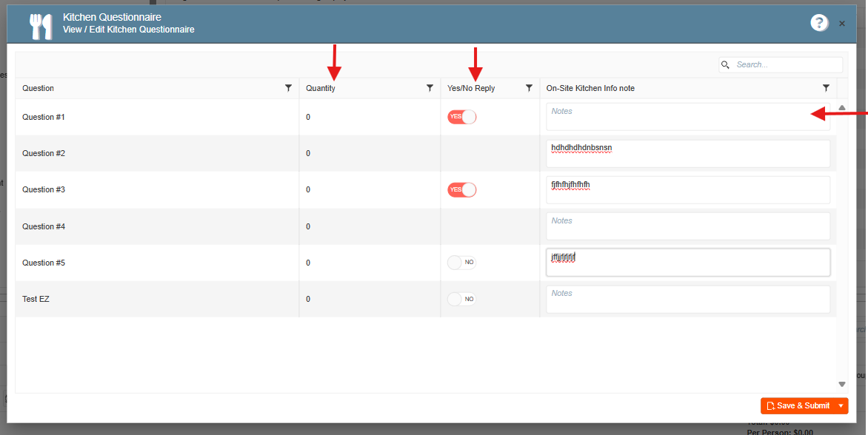The image size is (868, 435).
Task: Select the Test EZ row label
Action: [x=36, y=299]
